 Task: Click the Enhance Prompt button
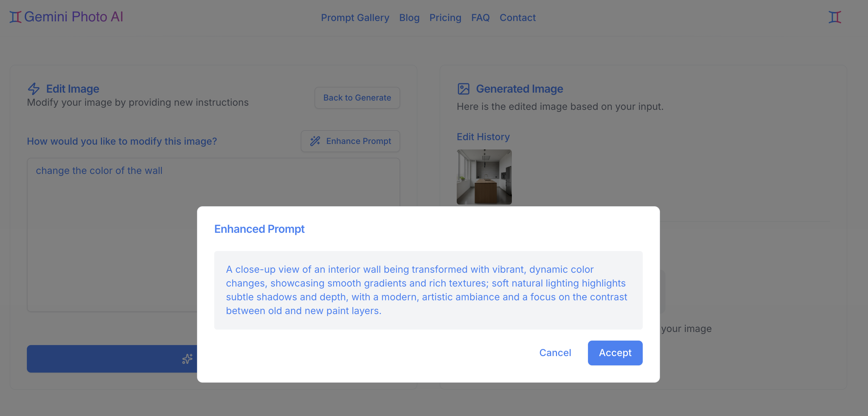click(350, 141)
